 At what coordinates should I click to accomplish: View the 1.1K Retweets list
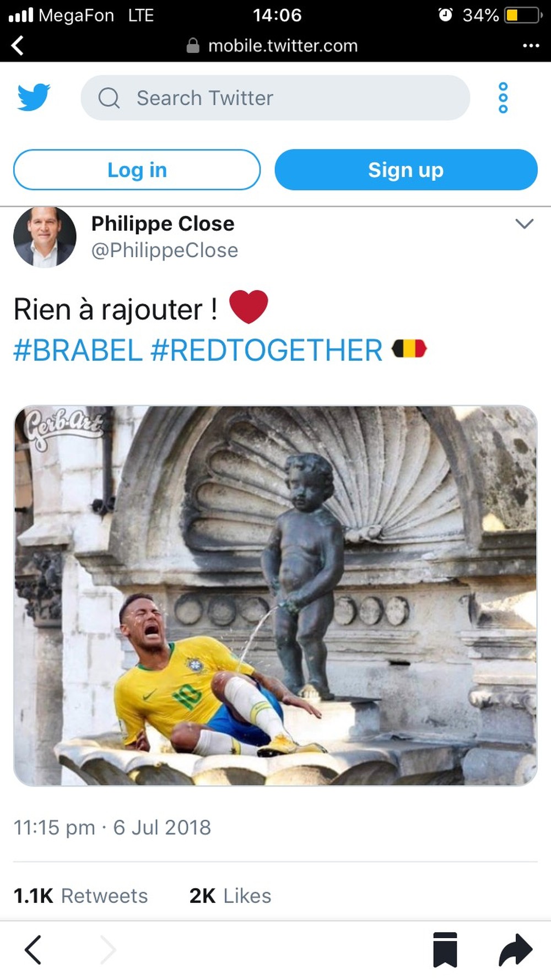80,896
